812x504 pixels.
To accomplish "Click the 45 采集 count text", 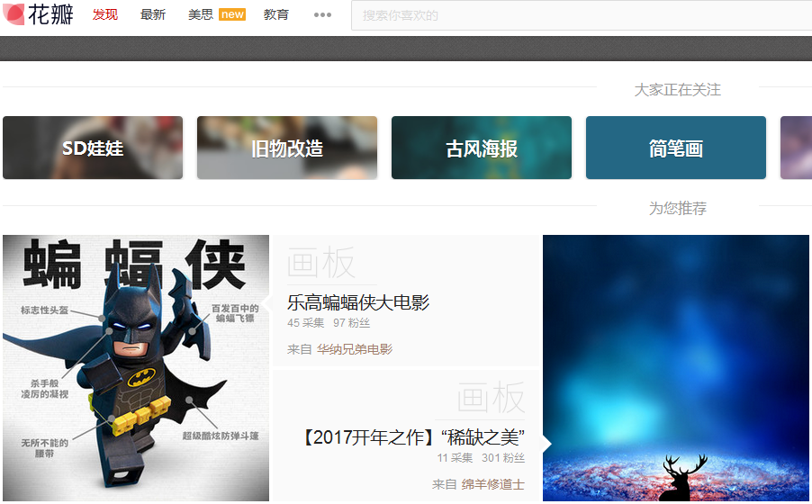I will coord(305,323).
